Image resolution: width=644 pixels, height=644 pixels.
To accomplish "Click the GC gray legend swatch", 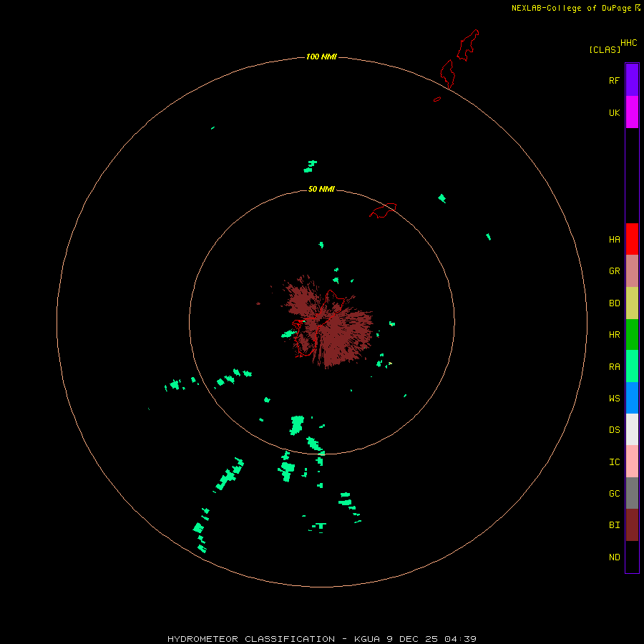I will [x=632, y=493].
